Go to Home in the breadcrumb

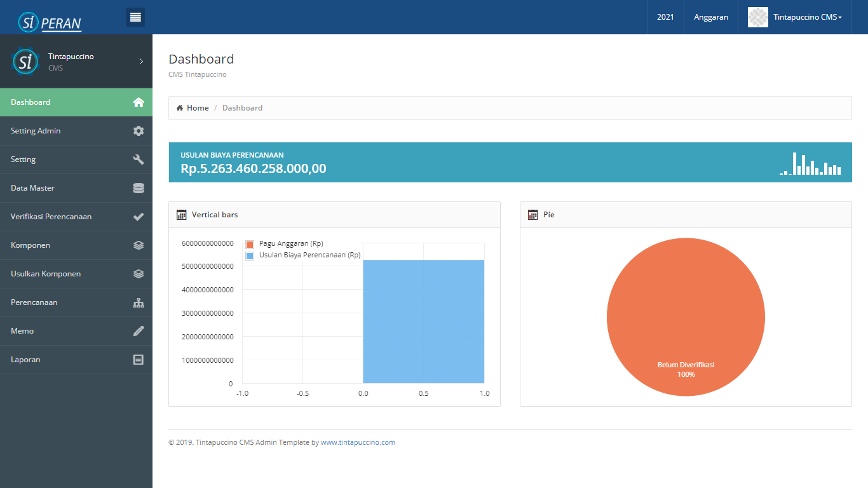(x=197, y=108)
